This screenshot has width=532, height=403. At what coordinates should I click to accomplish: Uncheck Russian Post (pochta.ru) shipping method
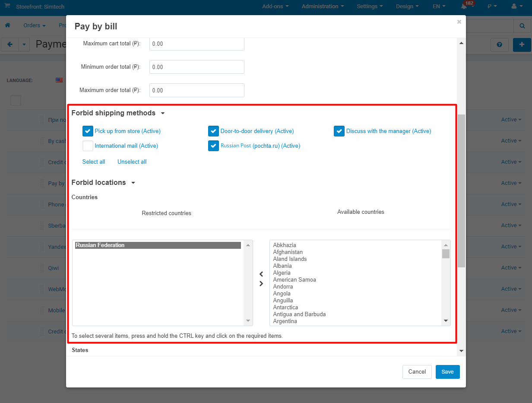point(213,146)
